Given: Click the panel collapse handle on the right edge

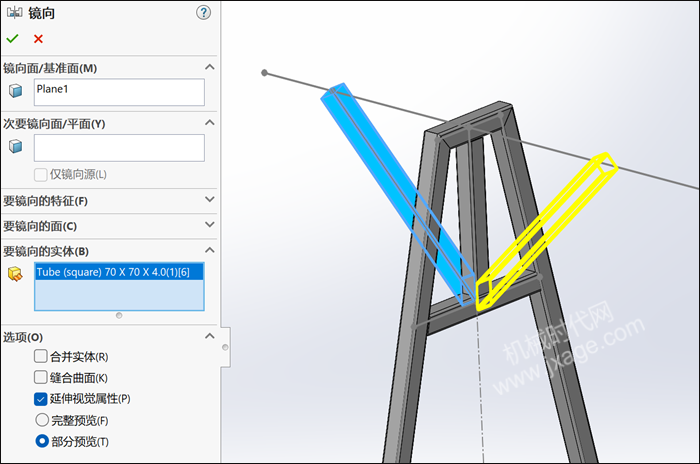Looking at the screenshot, I should click(225, 347).
